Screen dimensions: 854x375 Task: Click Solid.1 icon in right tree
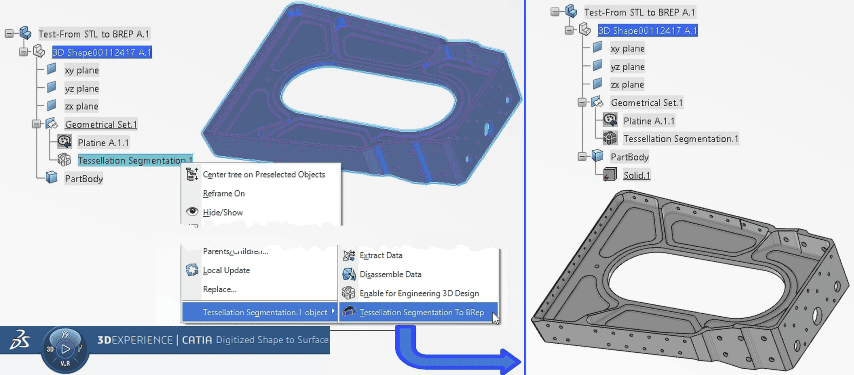(x=610, y=175)
